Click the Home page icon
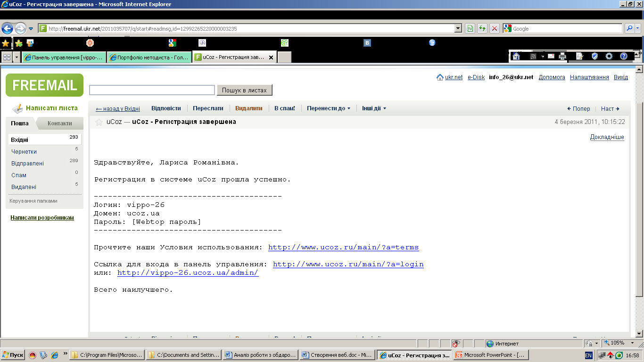 point(516,56)
